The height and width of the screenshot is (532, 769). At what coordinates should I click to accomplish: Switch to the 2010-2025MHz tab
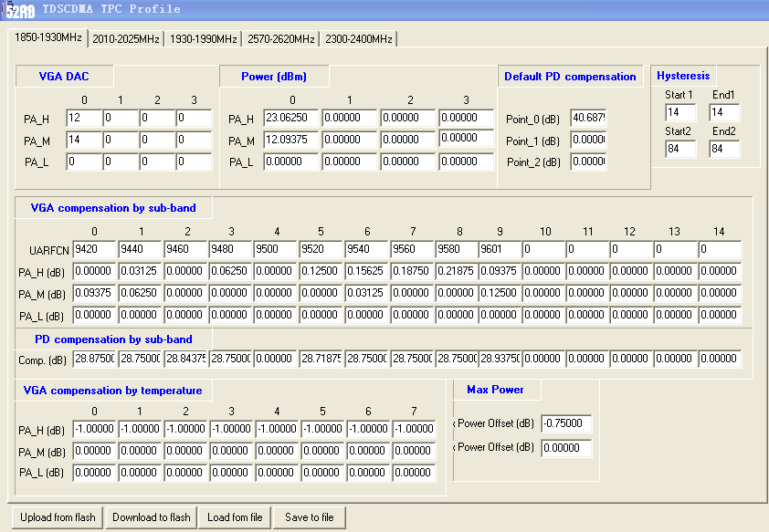[126, 39]
